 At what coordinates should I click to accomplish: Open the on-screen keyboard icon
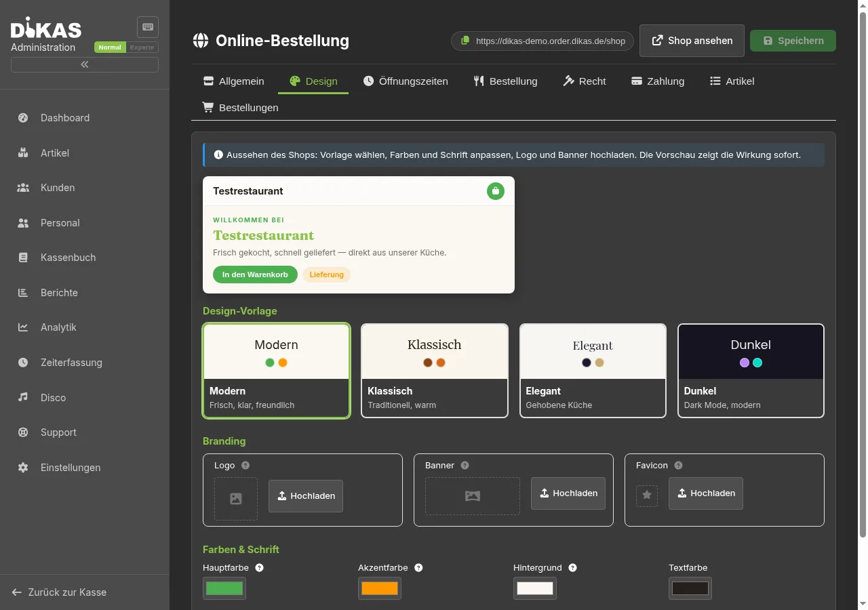(x=148, y=27)
